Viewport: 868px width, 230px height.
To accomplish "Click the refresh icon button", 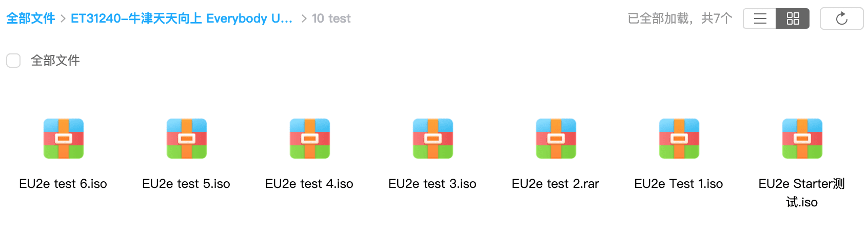I will pos(841,19).
